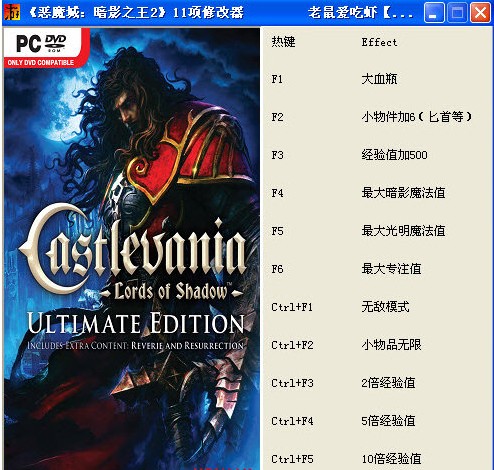494x470 pixels.
Task: Click the trainer app icon in title bar
Action: (12, 12)
